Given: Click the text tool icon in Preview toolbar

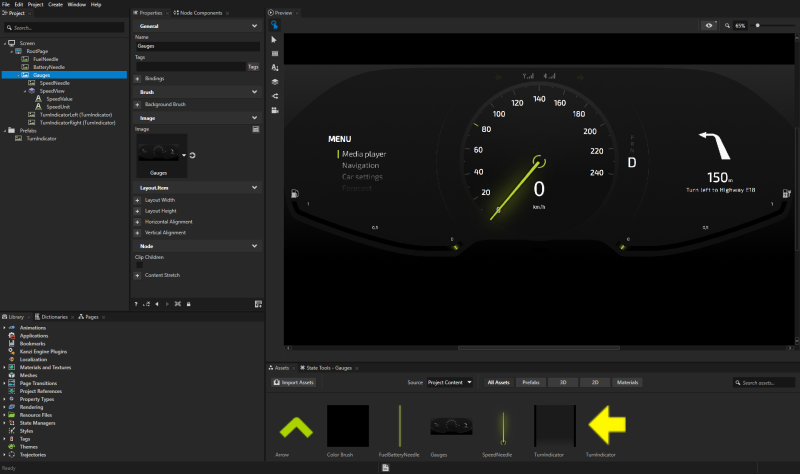Looking at the screenshot, I should pyautogui.click(x=275, y=67).
